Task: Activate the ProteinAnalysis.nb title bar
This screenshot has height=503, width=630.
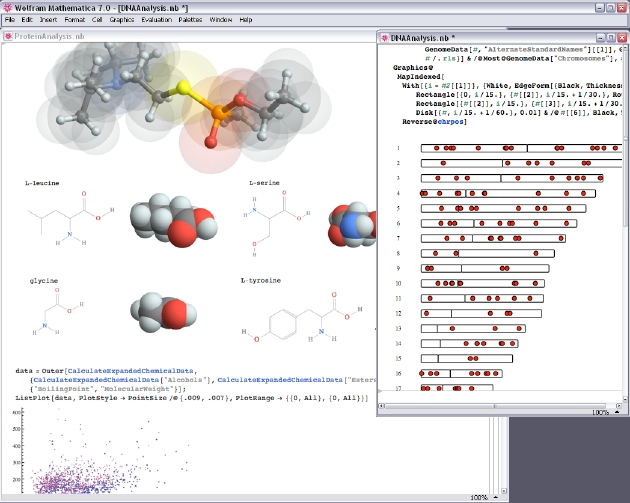Action: click(x=189, y=36)
